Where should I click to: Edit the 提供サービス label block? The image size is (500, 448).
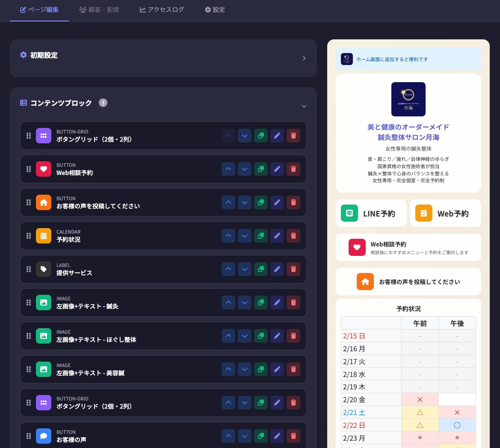pos(277,269)
